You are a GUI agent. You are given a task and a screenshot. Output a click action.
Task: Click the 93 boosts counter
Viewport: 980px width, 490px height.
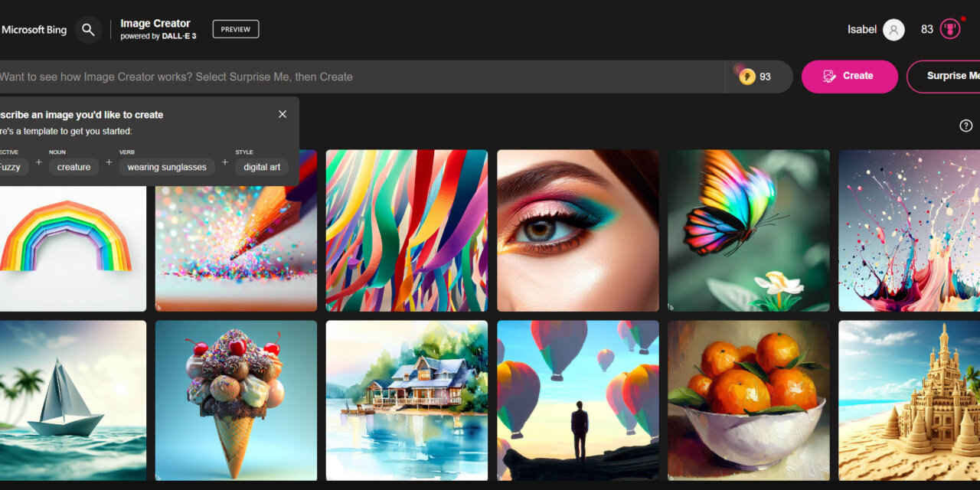[765, 77]
